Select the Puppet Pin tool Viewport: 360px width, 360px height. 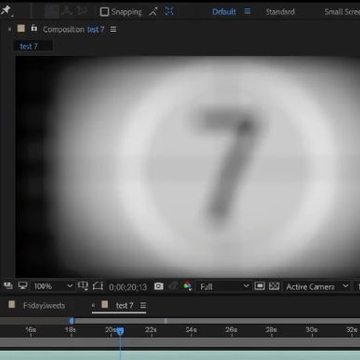click(x=5, y=11)
